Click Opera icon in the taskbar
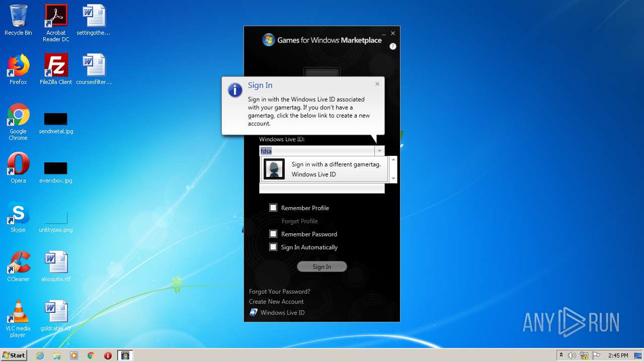 (108, 355)
